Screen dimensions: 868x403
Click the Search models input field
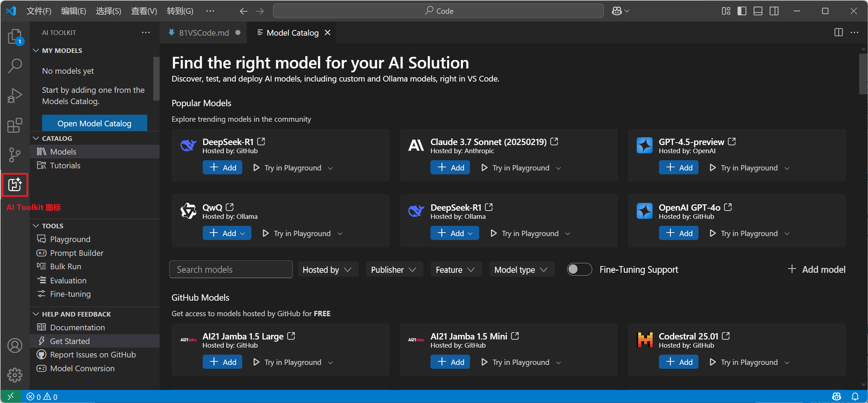pyautogui.click(x=231, y=270)
